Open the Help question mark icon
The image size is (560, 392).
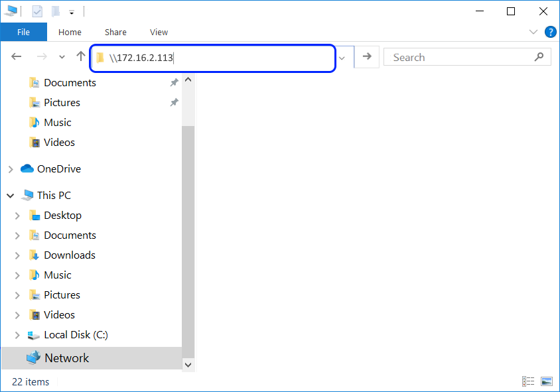550,32
